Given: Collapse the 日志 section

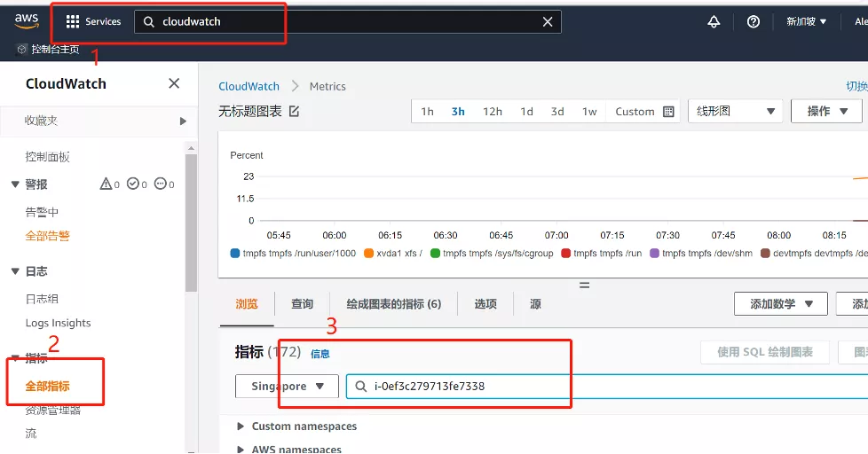Looking at the screenshot, I should (15, 271).
